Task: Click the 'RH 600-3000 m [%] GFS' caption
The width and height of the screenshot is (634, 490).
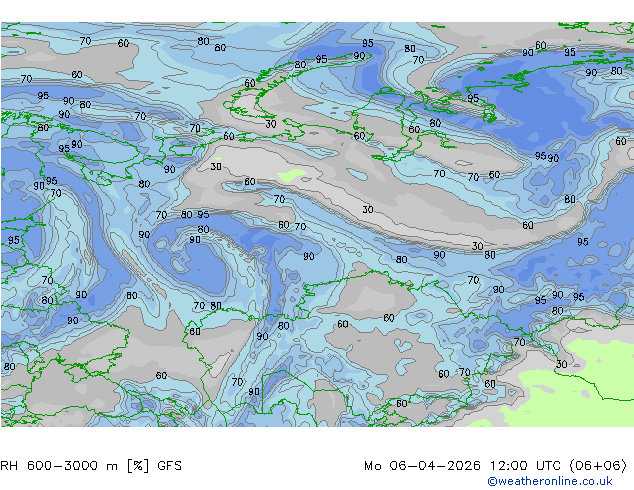Action: 91,466
